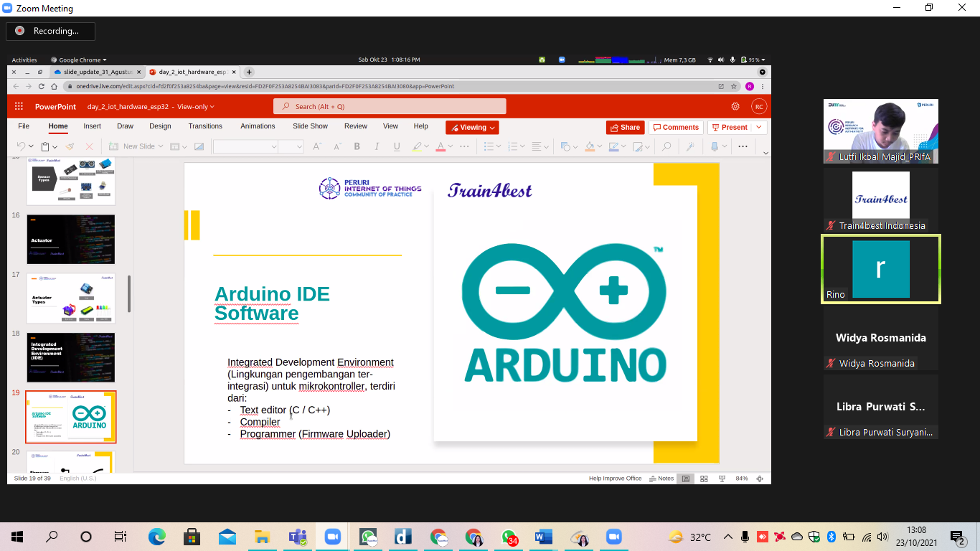
Task: Open a new Chrome tab
Action: (x=249, y=72)
